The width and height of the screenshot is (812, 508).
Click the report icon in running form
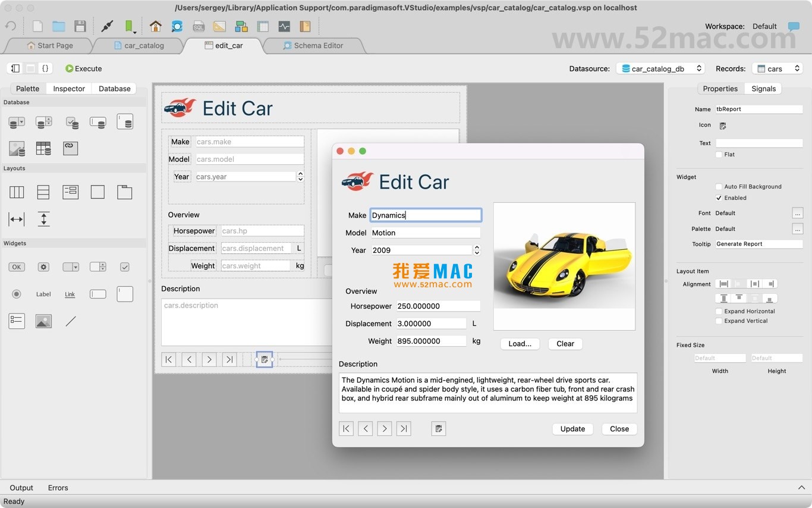pos(439,429)
